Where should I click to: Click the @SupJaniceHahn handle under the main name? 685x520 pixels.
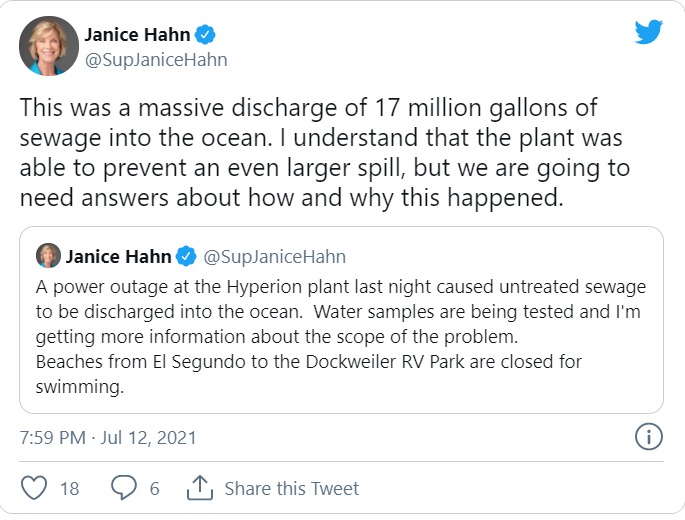pos(156,60)
